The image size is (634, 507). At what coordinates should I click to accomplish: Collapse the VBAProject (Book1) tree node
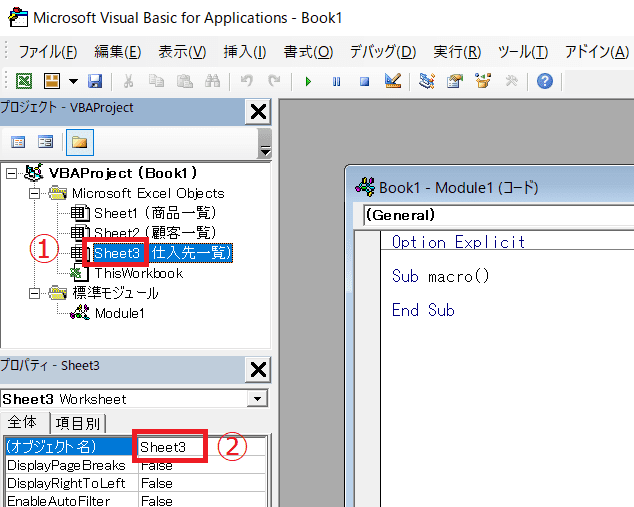pos(11,173)
